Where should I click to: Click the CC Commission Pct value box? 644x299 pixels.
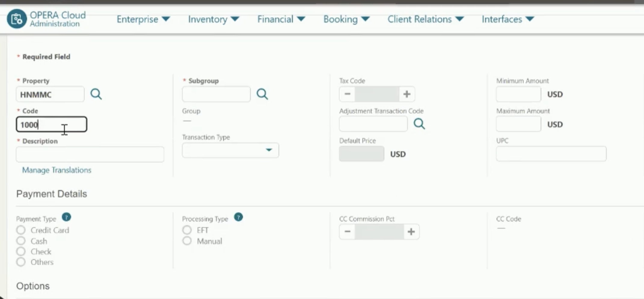379,232
